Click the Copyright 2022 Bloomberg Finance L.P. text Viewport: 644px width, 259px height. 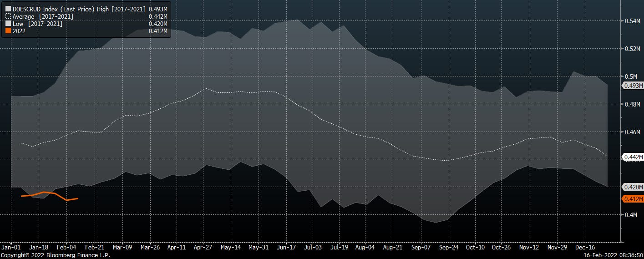[55, 255]
